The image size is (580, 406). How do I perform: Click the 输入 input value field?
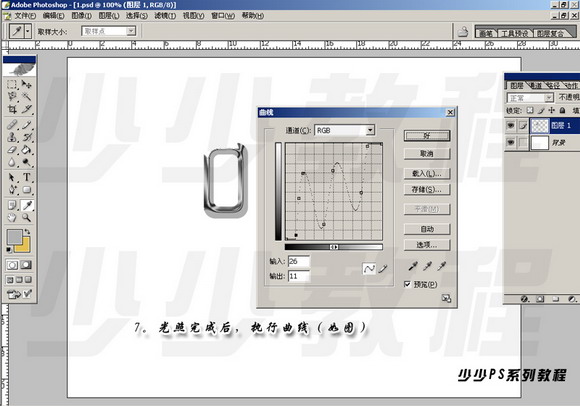tap(299, 261)
